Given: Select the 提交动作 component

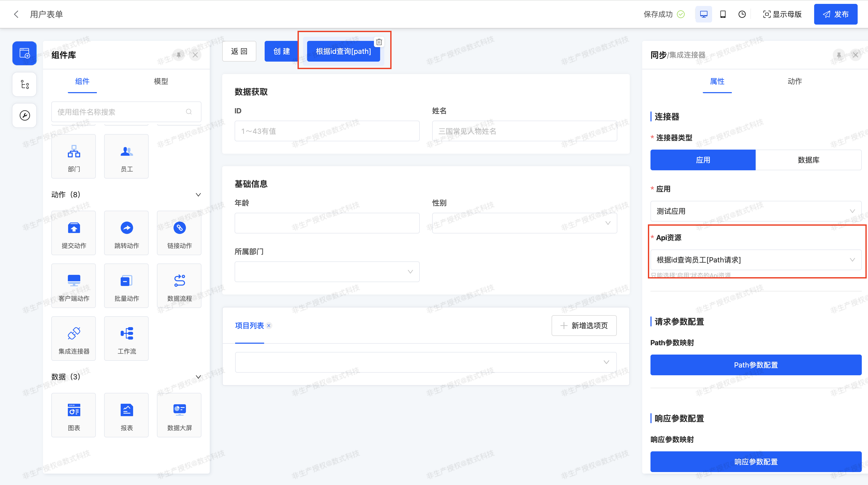Looking at the screenshot, I should pos(74,233).
